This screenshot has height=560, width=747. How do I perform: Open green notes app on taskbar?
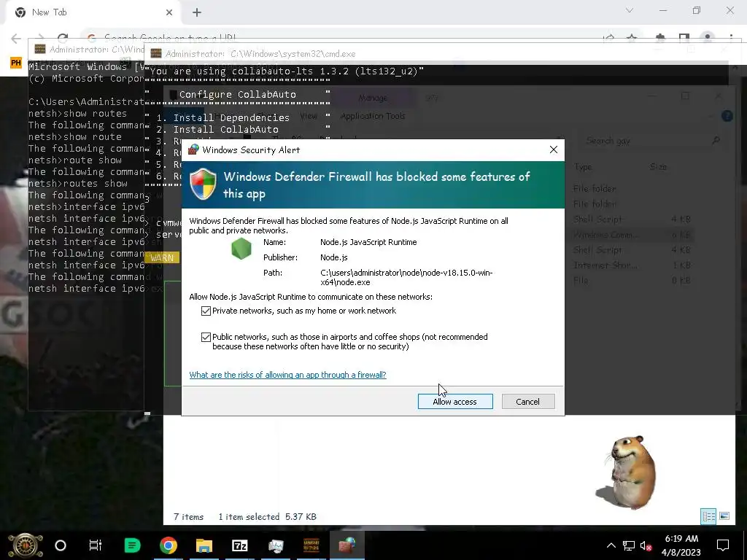(x=132, y=545)
